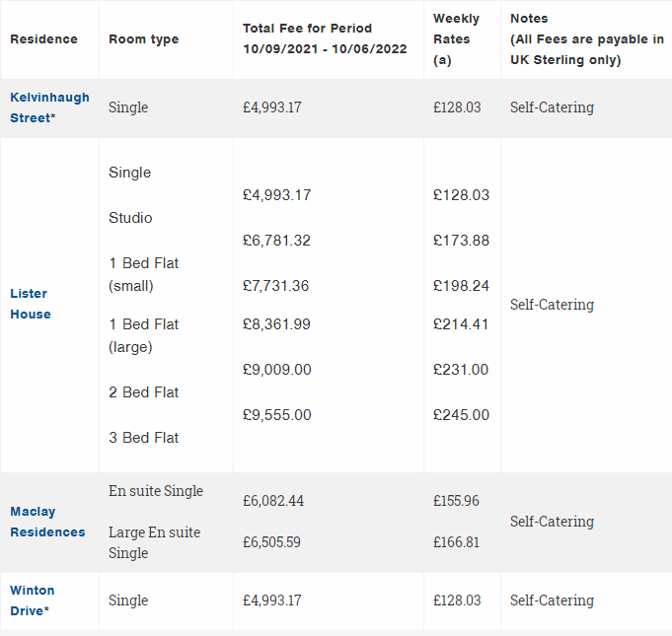Select the Weekly Rates (a) header
Viewport: 672px width, 636px height.
click(x=456, y=39)
